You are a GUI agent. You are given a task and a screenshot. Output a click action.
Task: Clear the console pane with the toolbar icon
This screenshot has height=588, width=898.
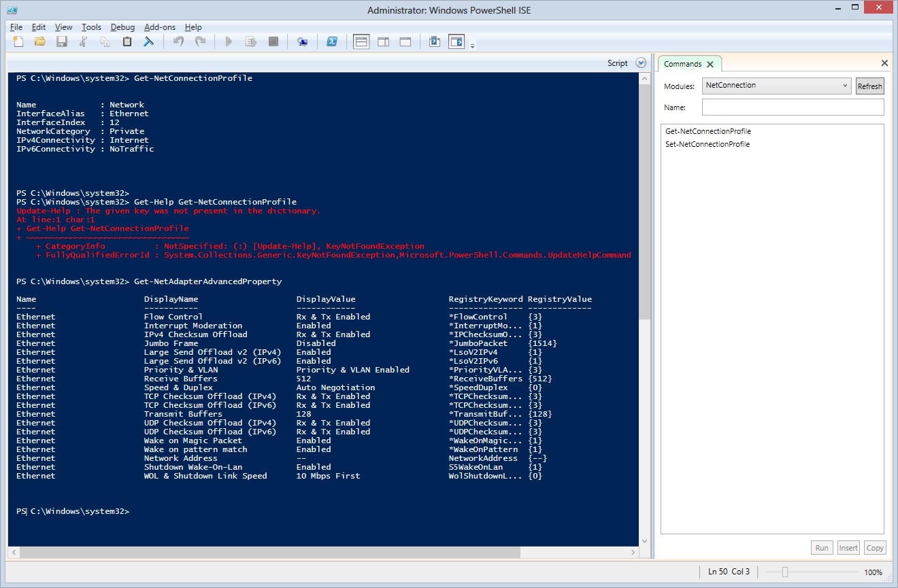click(149, 42)
